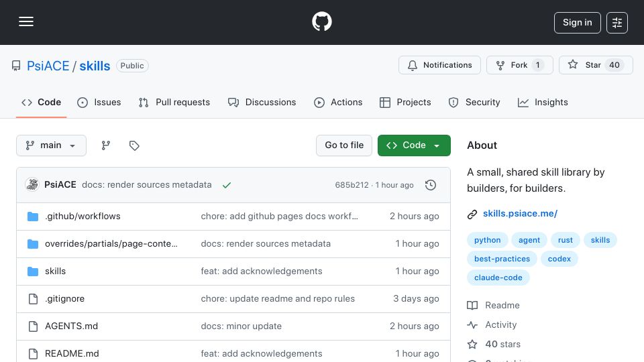644x362 pixels.
Task: Click folder icon beside .github/workflows
Action: pyautogui.click(x=33, y=217)
